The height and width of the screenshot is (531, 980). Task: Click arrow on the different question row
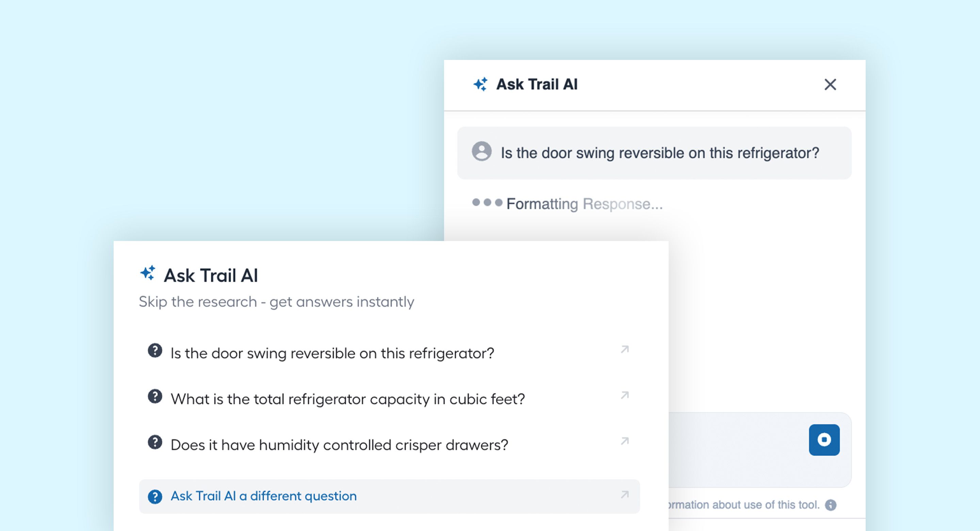[x=625, y=495]
